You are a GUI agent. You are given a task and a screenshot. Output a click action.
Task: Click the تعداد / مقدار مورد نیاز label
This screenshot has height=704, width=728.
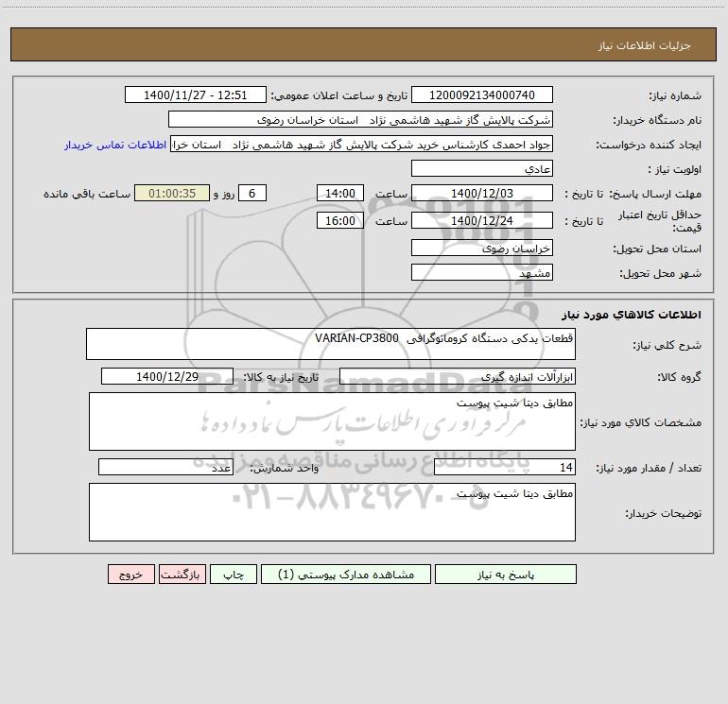(x=649, y=469)
